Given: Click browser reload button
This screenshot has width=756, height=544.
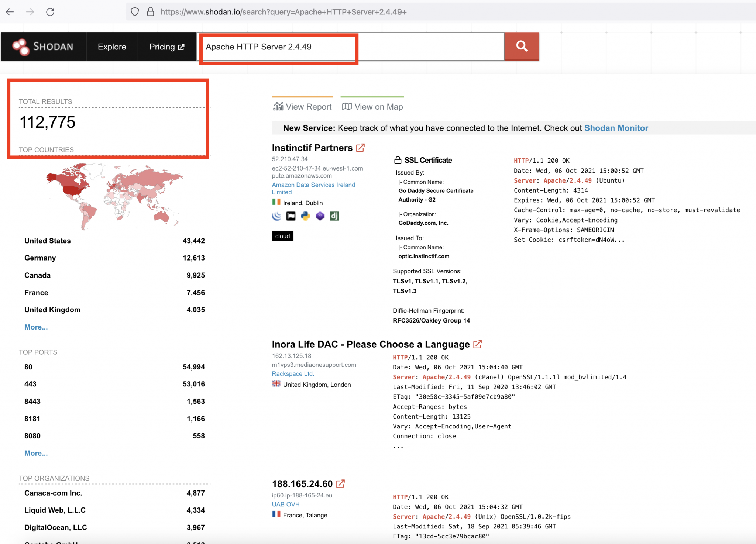Looking at the screenshot, I should [50, 12].
